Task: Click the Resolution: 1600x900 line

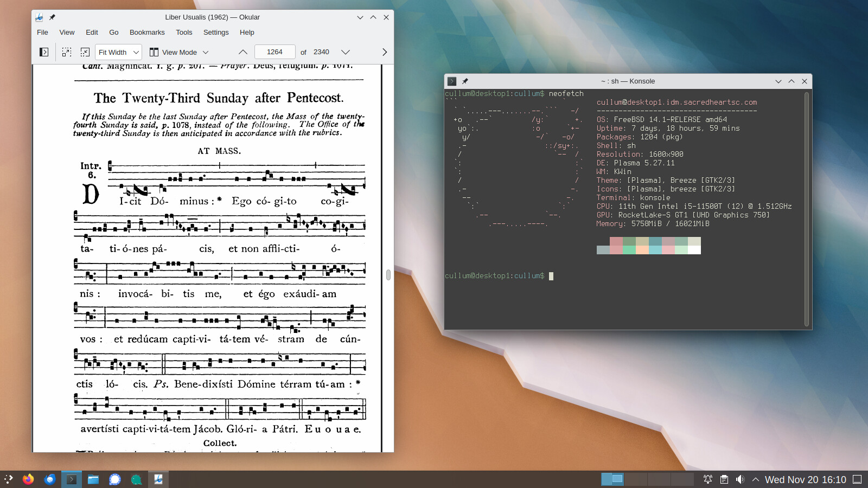Action: coord(640,155)
